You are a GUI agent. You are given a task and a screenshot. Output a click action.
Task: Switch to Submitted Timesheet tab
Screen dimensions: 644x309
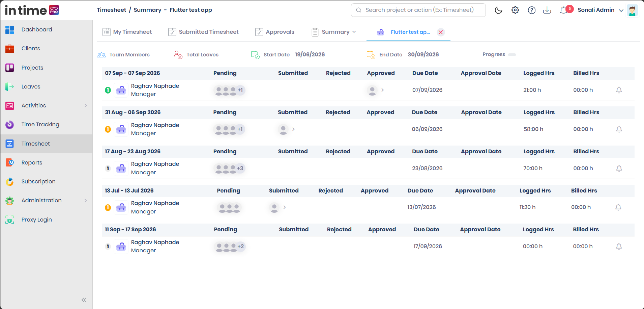[203, 32]
